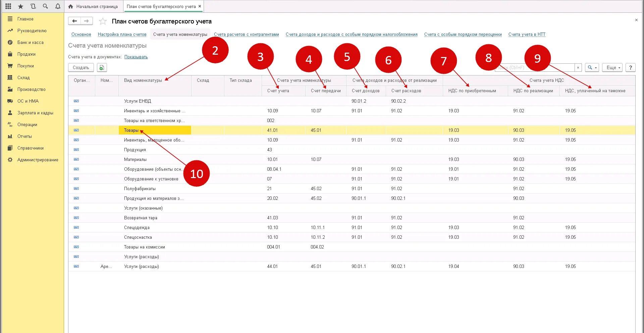Screen dimensions: 644x333
Task: Go forward with the right arrow button
Action: [87, 21]
